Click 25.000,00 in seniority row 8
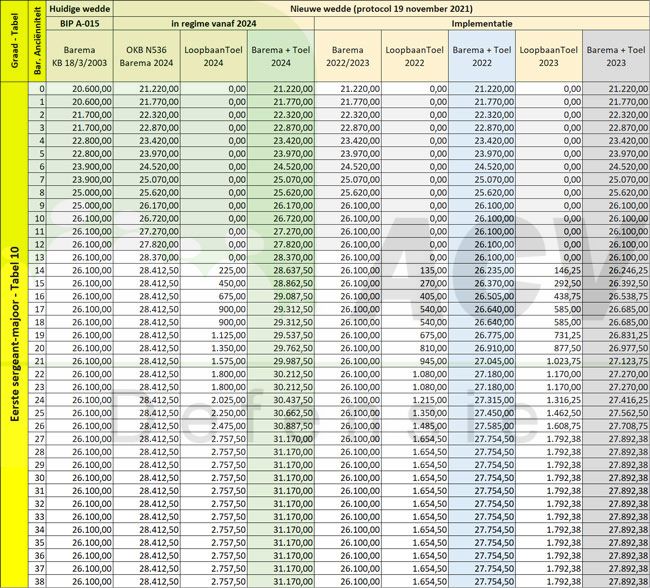The height and width of the screenshot is (588, 650). click(80, 192)
